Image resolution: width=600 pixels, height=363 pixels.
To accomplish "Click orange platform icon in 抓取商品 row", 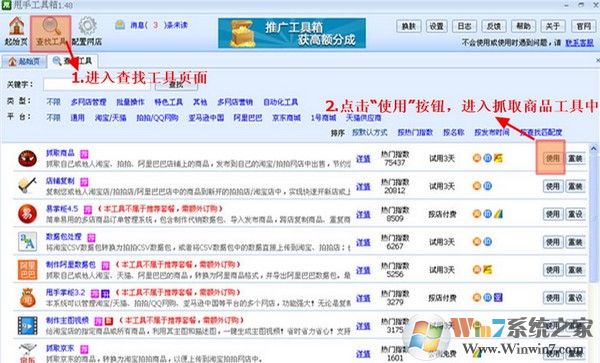I will pyautogui.click(x=477, y=158).
